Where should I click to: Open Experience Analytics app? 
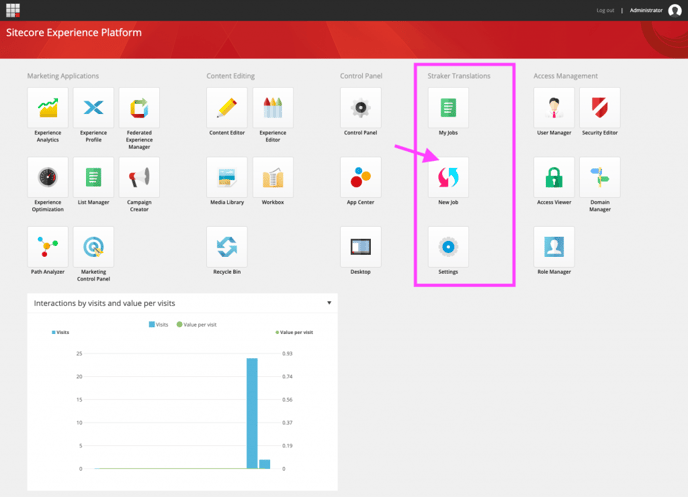point(48,107)
